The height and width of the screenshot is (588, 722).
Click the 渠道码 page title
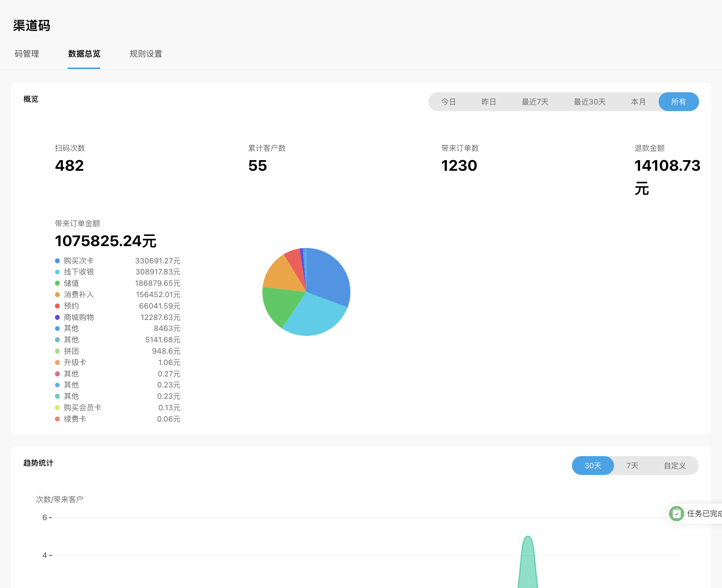coord(31,26)
